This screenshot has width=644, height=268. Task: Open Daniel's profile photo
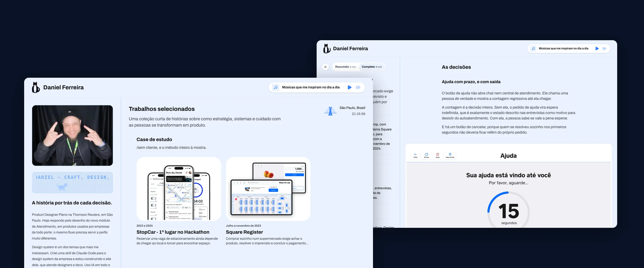(72, 135)
